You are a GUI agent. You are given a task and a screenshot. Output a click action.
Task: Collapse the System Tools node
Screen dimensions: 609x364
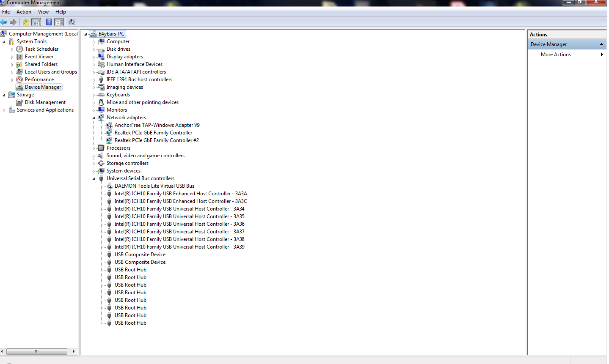click(x=4, y=42)
